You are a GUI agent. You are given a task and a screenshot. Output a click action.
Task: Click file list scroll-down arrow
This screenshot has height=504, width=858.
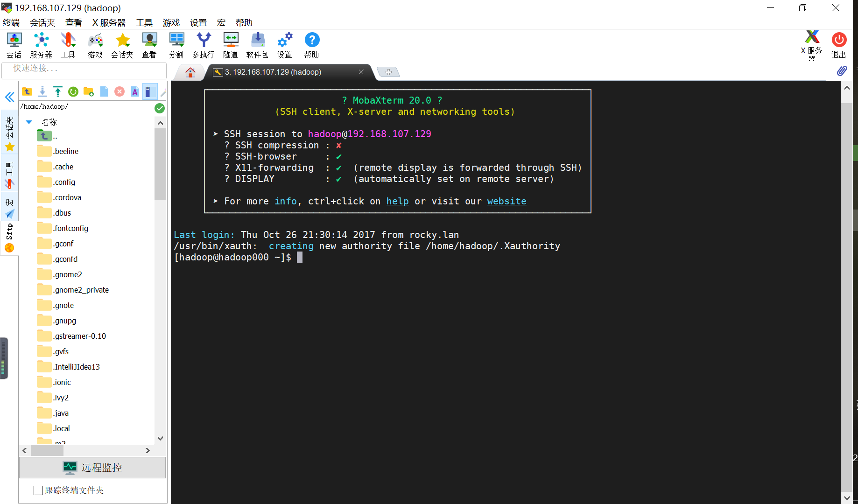tap(160, 438)
